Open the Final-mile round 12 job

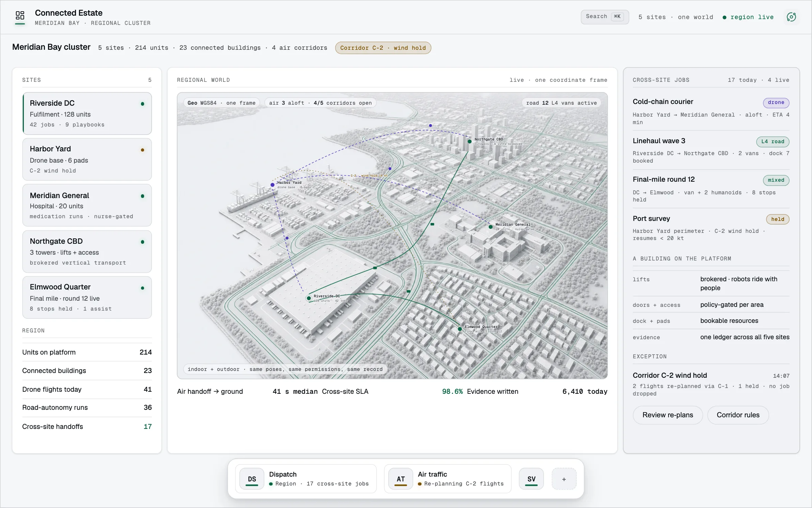coord(711,189)
